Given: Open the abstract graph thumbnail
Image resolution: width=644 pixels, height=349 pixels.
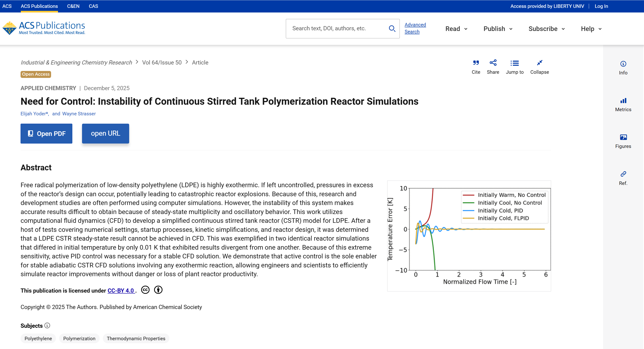Looking at the screenshot, I should 469,236.
